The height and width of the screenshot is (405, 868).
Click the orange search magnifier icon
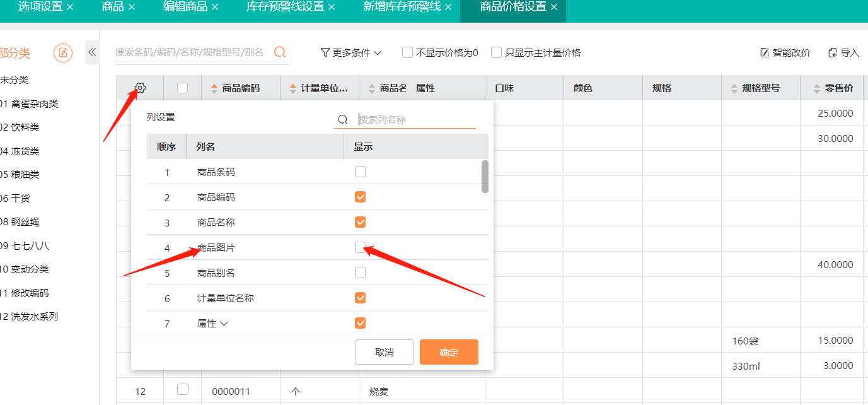[280, 52]
